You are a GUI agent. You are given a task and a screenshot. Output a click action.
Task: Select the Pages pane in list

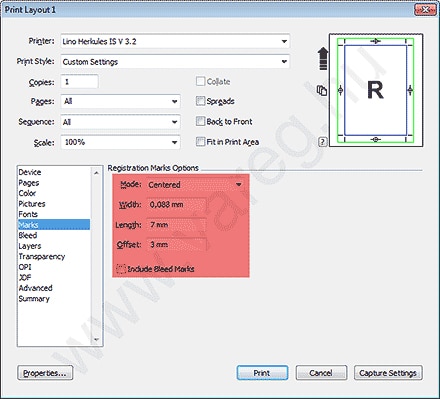click(54, 183)
